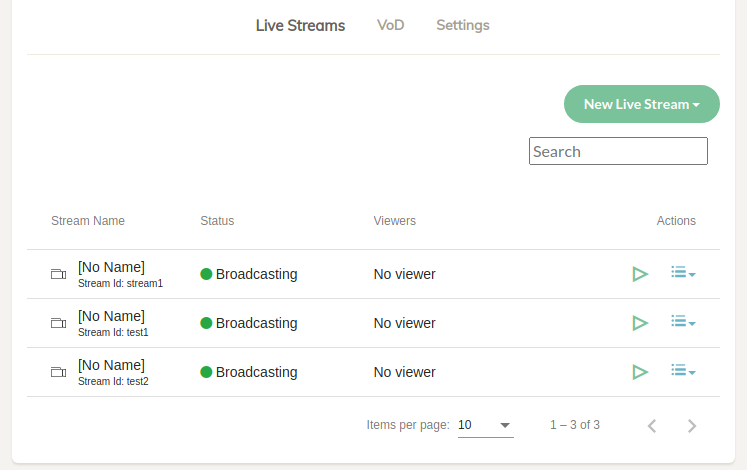
Task: Open the New Live Stream dropdown
Action: 642,104
